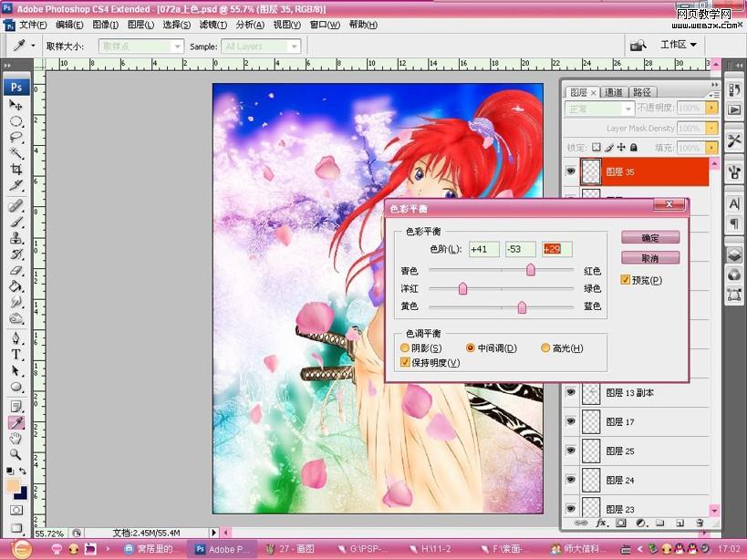Open the 取样大小 sample size dropdown
Viewport: 747px width, 560px height.
[x=141, y=47]
